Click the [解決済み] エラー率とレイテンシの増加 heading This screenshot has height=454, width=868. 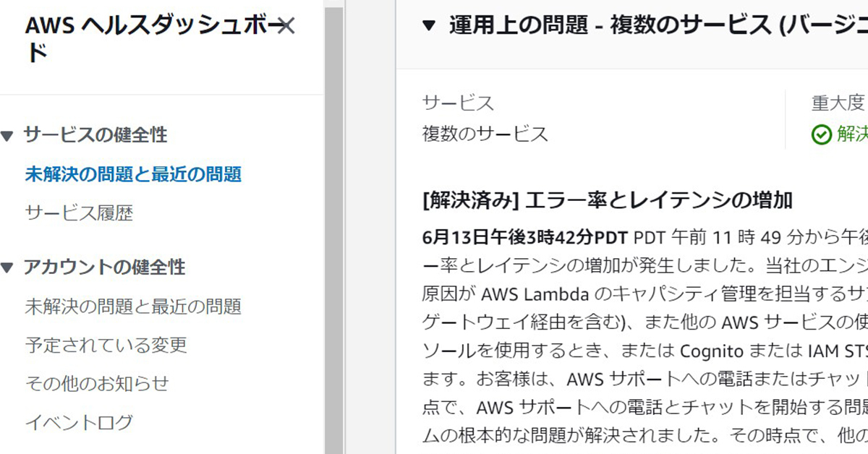click(608, 200)
